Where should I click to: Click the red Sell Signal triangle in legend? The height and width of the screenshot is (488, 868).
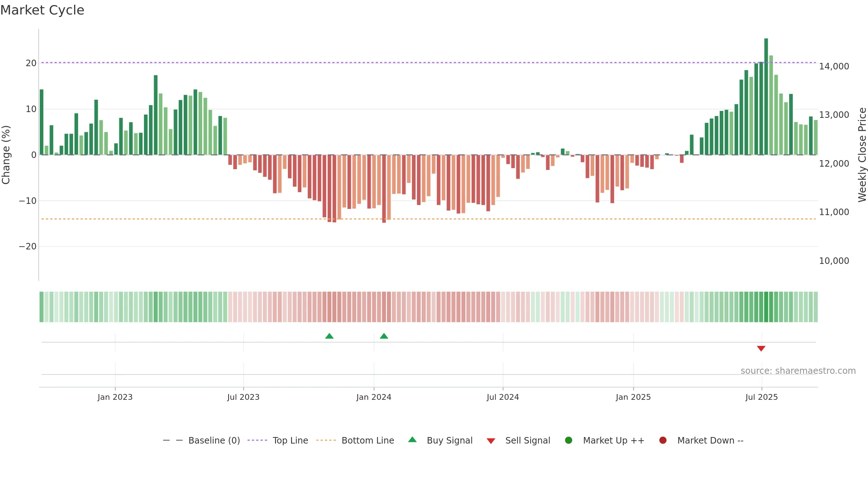coord(491,441)
